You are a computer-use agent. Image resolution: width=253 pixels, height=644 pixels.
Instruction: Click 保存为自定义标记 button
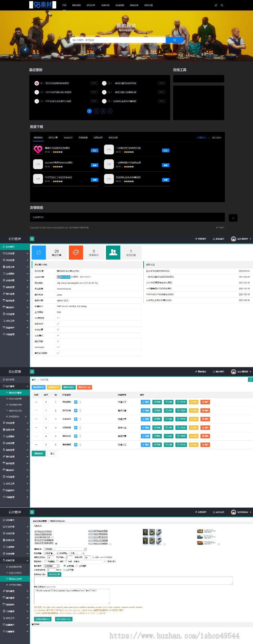(64, 619)
